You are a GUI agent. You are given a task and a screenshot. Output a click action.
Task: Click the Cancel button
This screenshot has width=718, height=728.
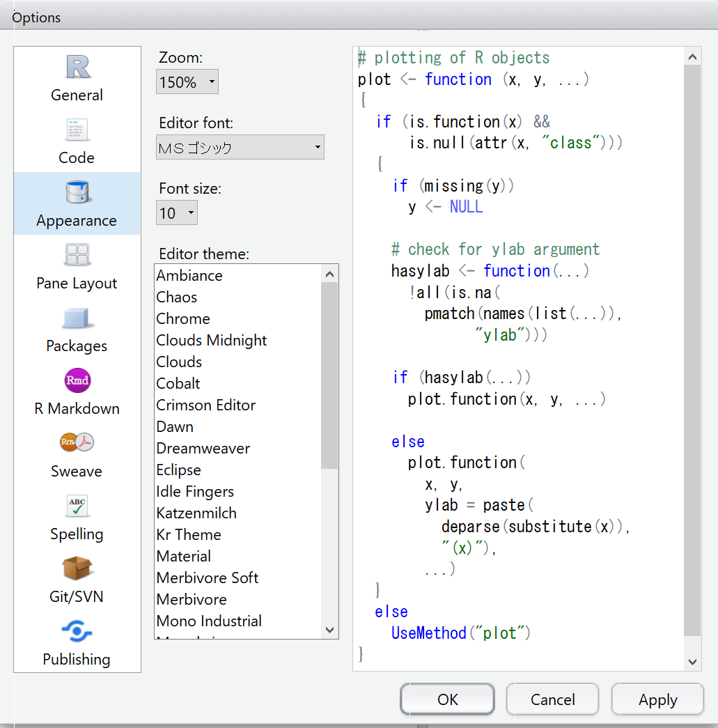[552, 699]
